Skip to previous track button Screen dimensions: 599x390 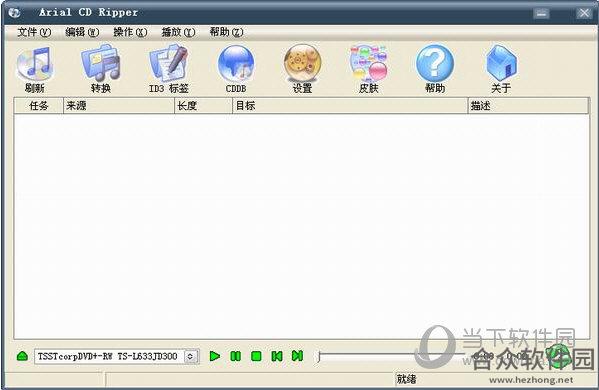pyautogui.click(x=277, y=356)
